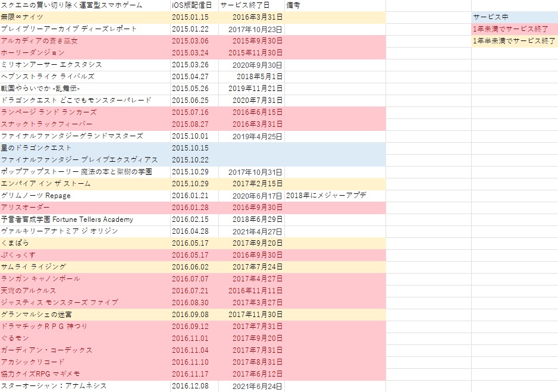558x392 pixels.
Task: Click release date '2016.11.17'
Action: [x=195, y=374]
